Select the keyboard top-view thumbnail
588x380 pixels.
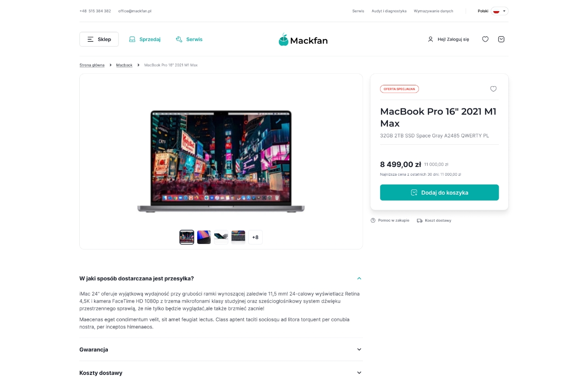(238, 237)
